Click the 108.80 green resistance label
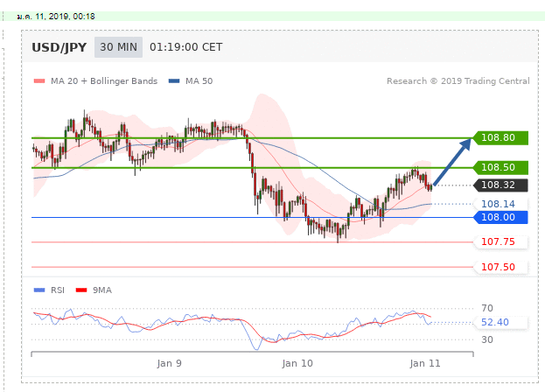The height and width of the screenshot is (392, 545). point(501,138)
